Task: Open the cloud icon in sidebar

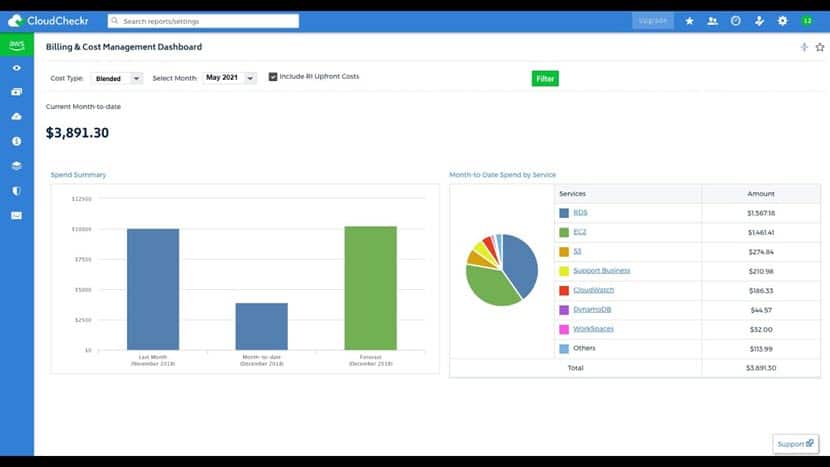Action: 17,116
